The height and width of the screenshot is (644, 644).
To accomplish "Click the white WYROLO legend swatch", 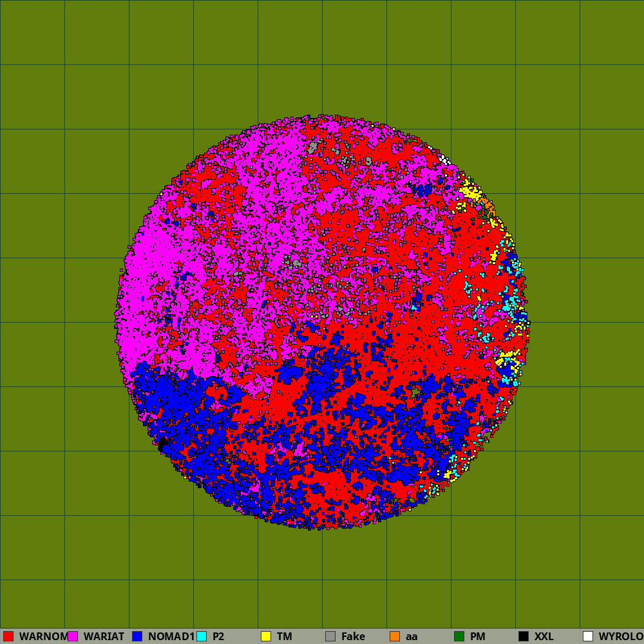I will click(x=588, y=636).
